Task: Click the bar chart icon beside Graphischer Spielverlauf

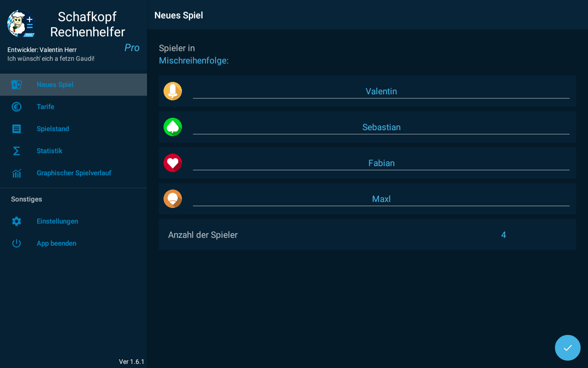Action: click(17, 173)
